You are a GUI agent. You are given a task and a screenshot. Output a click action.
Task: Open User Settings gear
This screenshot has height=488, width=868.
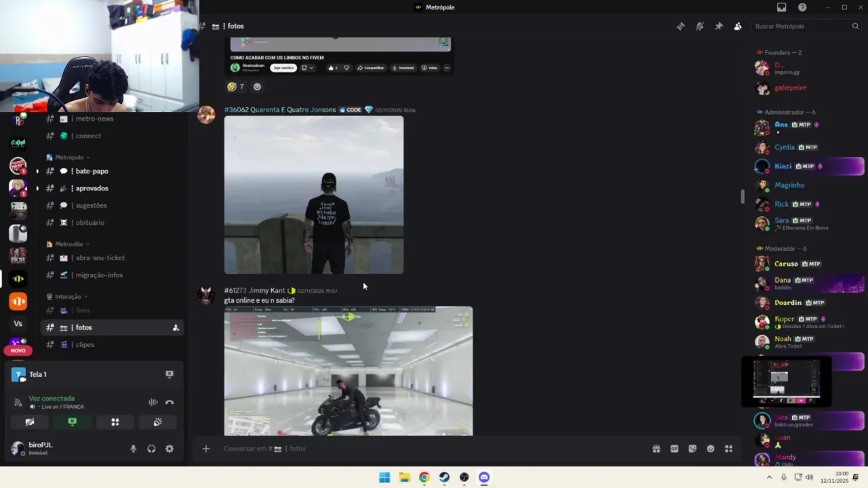pos(170,449)
